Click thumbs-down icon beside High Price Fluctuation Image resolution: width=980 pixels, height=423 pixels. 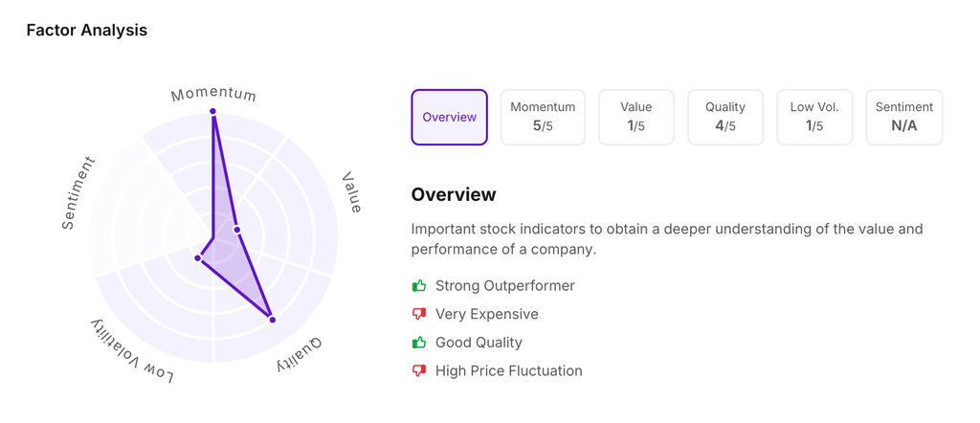pyautogui.click(x=419, y=370)
